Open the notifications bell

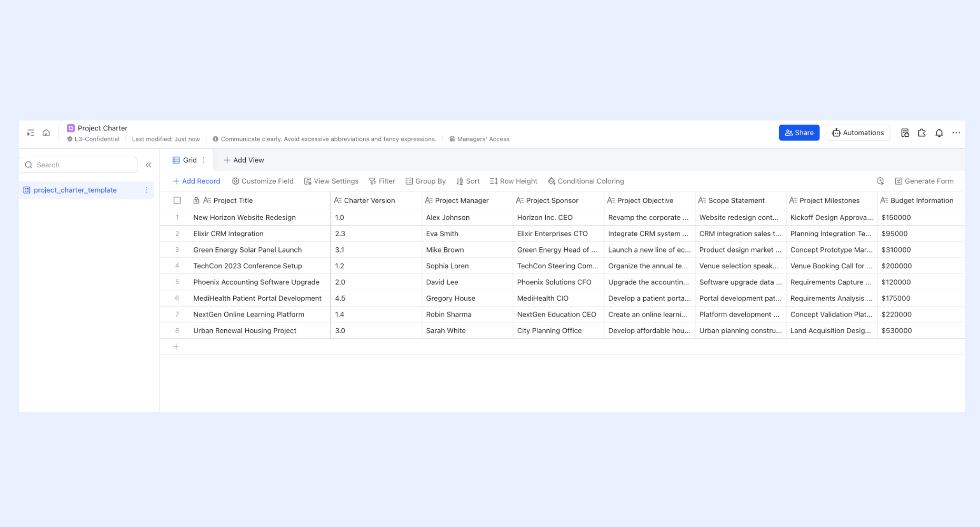pyautogui.click(x=939, y=133)
